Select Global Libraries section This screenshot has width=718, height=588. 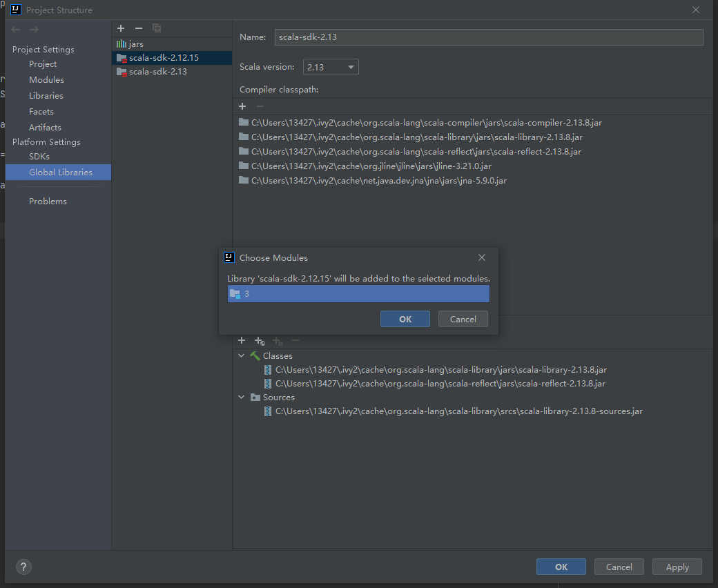coord(58,172)
